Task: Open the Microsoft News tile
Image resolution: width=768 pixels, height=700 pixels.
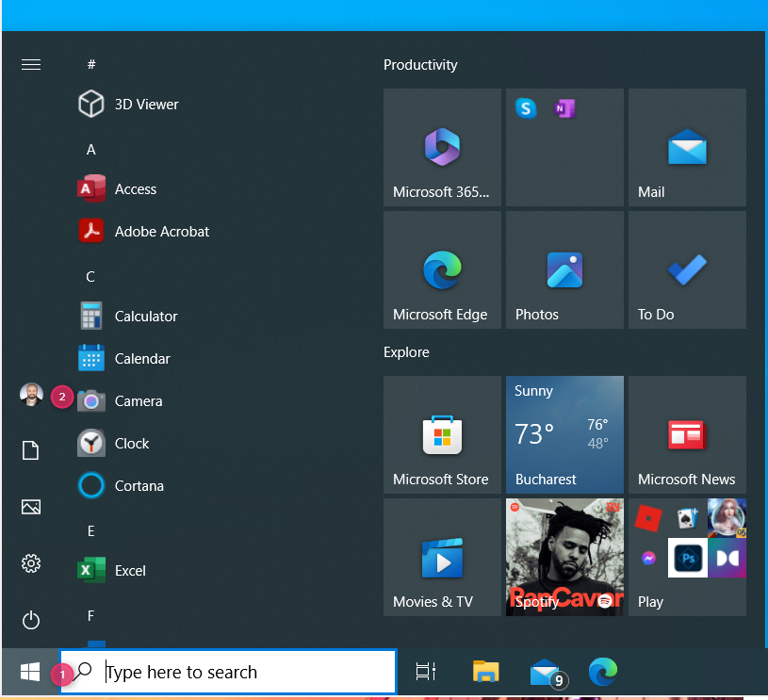Action: pyautogui.click(x=687, y=434)
